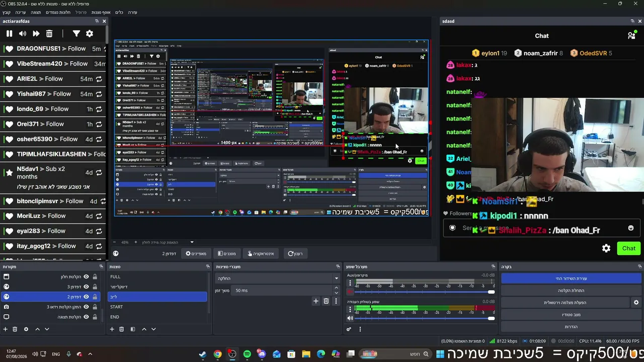This screenshot has width=644, height=362.
Task: Open the קובץ menu
Action: [x=6, y=12]
